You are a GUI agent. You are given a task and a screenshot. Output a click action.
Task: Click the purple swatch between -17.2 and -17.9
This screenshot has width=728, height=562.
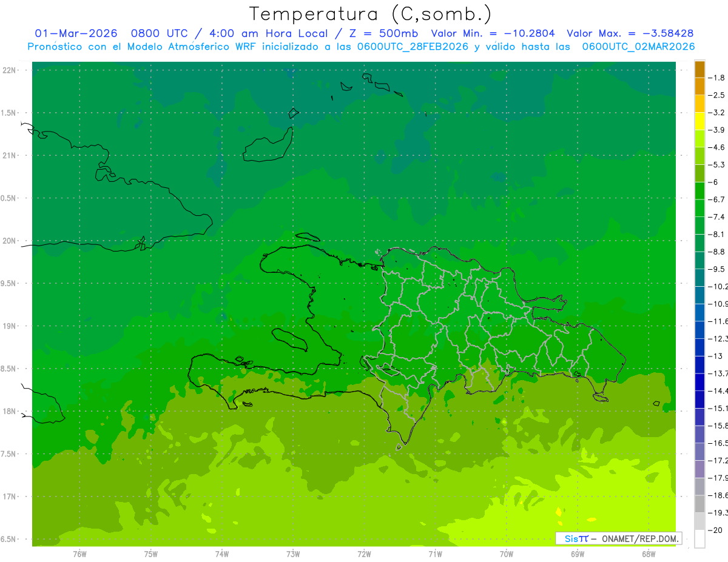700,469
